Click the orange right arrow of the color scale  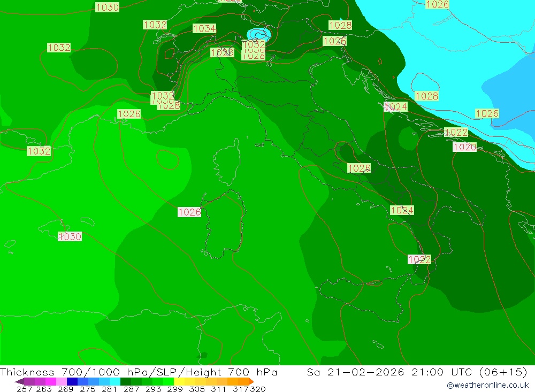pyautogui.click(x=251, y=381)
